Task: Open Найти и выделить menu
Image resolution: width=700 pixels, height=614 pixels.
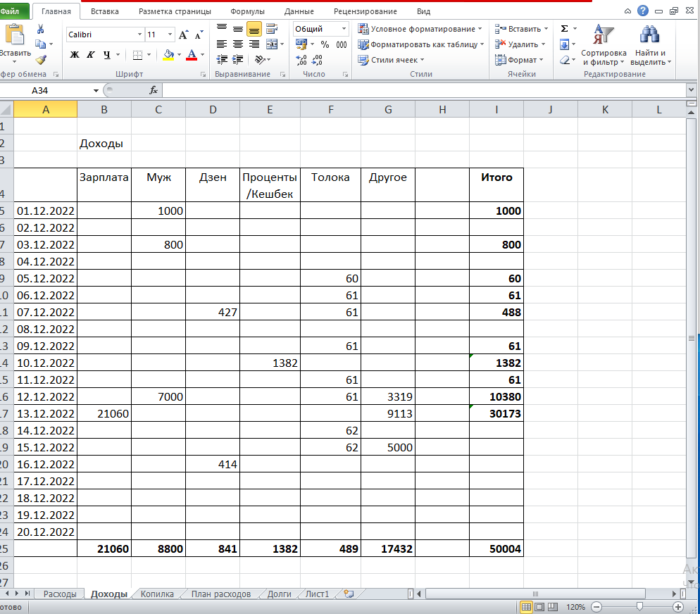Action: pos(651,45)
